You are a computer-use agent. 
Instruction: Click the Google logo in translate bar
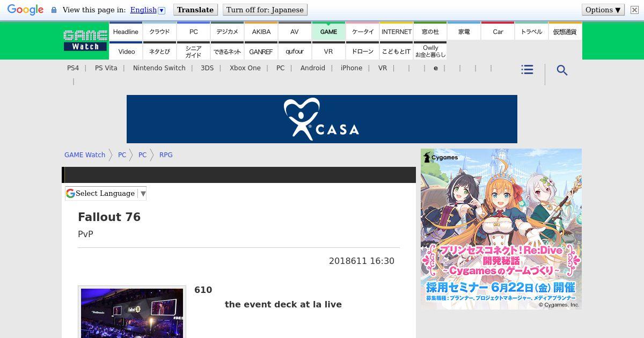[25, 10]
